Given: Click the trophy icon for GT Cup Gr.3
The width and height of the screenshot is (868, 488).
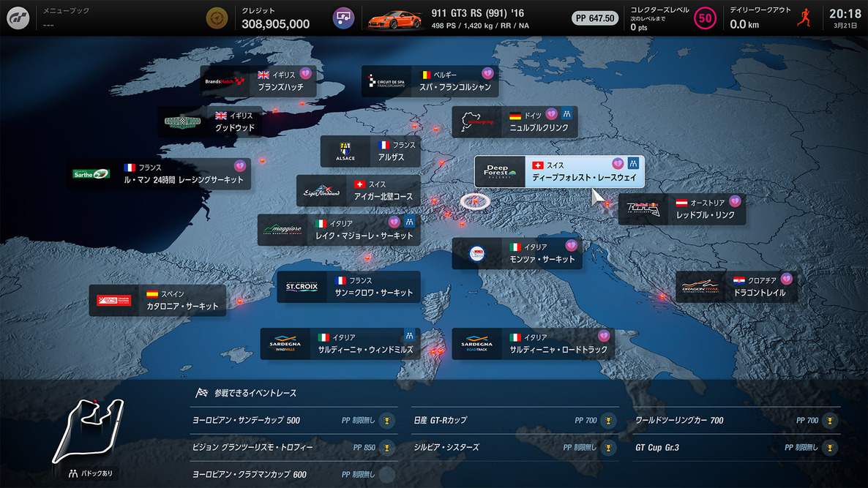Looking at the screenshot, I should (x=829, y=447).
